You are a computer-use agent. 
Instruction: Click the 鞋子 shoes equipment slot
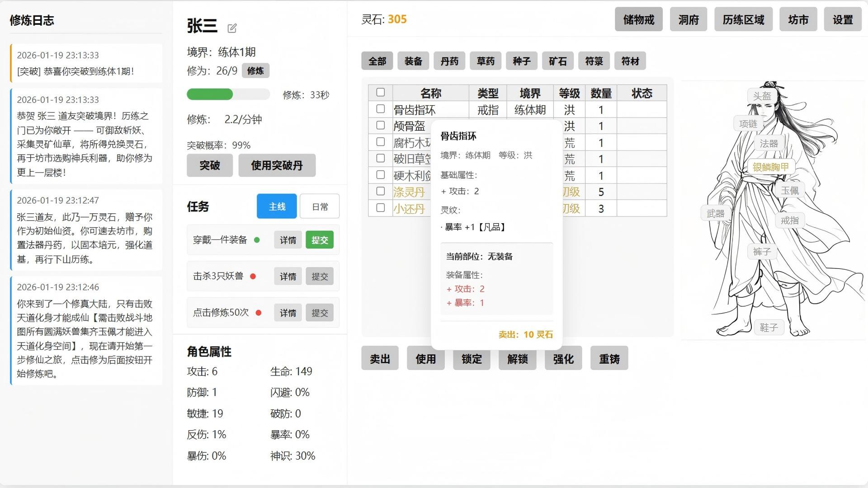(x=769, y=327)
